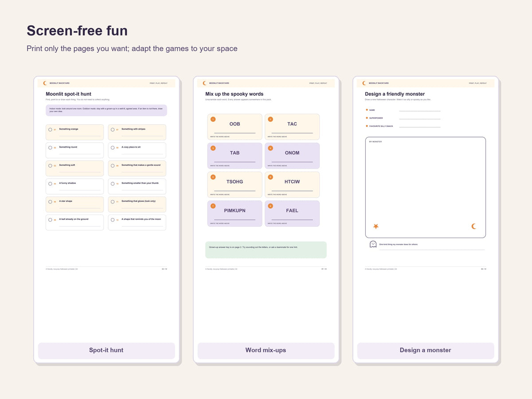
Task: Click the crescent moon logo on the Spot-it hunt page
Action: (x=45, y=83)
